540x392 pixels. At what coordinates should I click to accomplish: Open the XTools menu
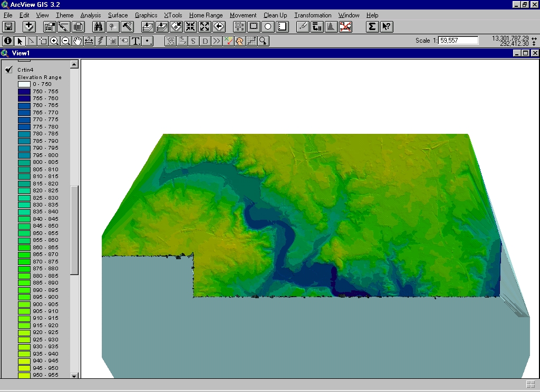pos(173,15)
